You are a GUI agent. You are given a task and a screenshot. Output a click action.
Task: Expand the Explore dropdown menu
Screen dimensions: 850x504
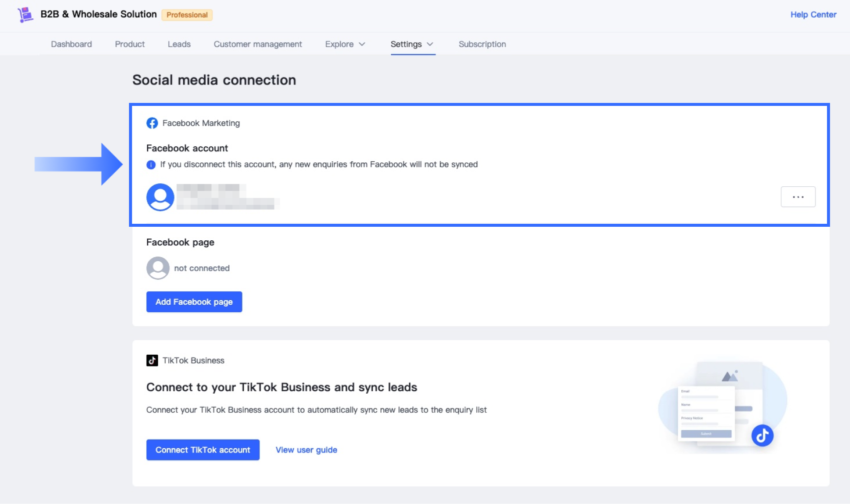click(x=345, y=44)
